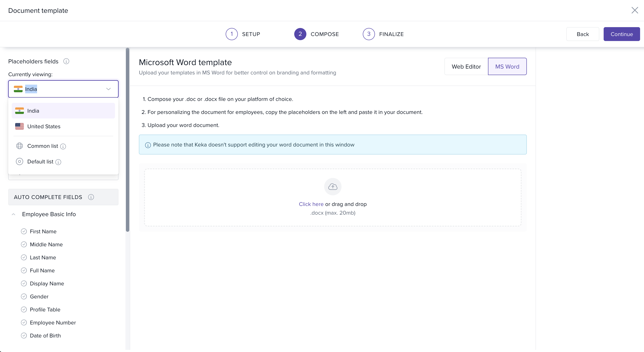Toggle the Currently viewing country dropdown arrow

tap(108, 89)
